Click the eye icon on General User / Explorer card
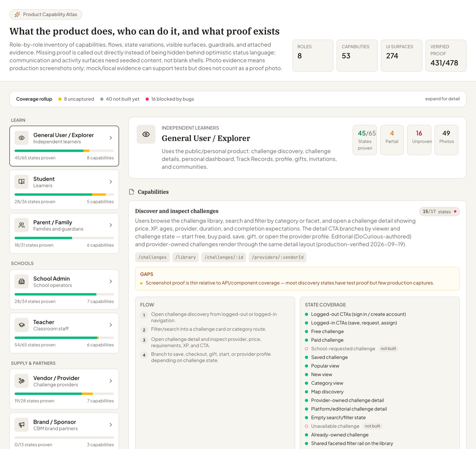476x449 pixels. tap(21, 138)
